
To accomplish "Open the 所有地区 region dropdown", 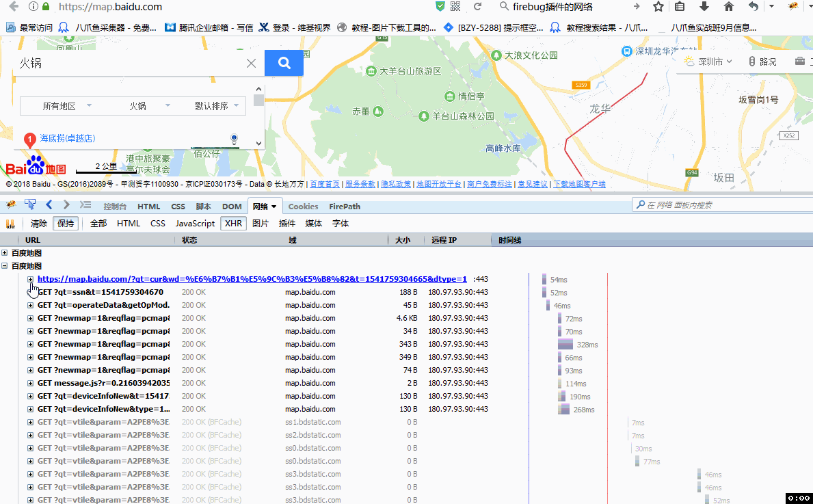I will point(66,106).
